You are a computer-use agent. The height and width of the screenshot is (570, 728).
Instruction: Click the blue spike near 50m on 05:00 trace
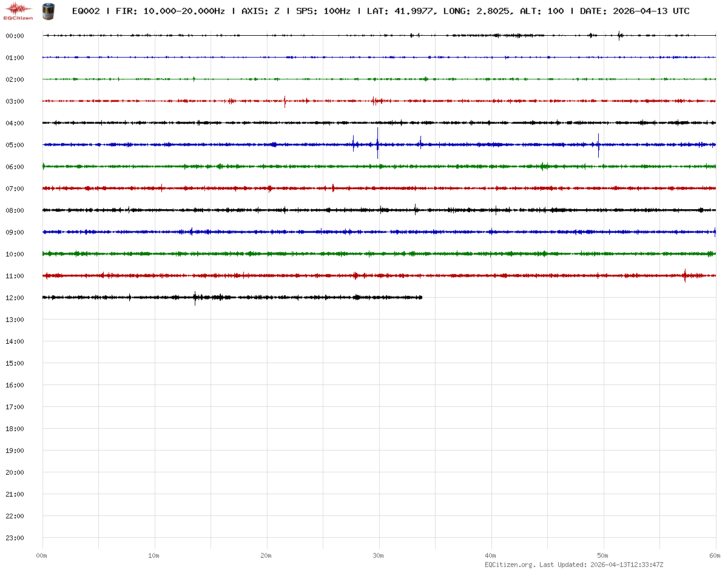[598, 145]
